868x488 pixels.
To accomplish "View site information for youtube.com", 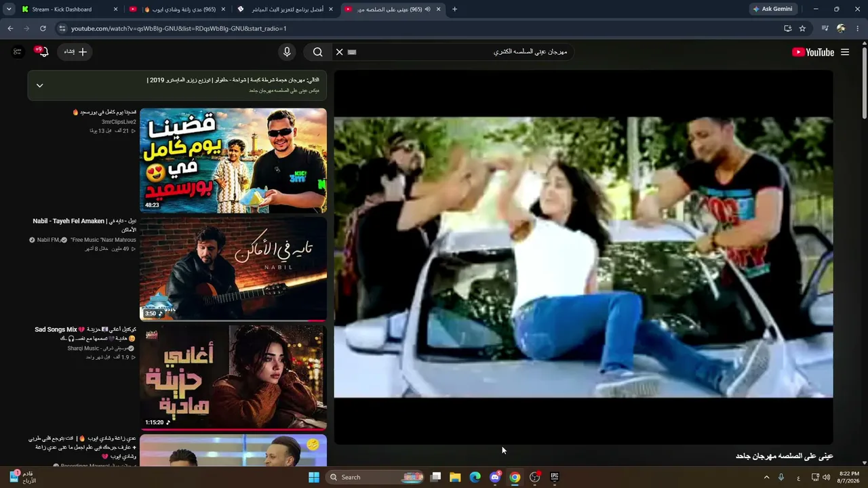I will (62, 28).
